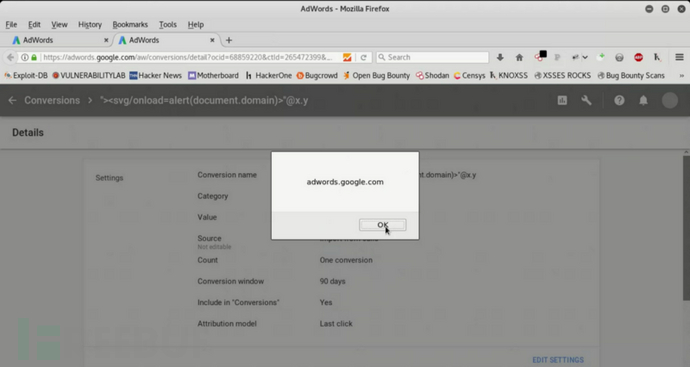Open the Help menu

(195, 25)
